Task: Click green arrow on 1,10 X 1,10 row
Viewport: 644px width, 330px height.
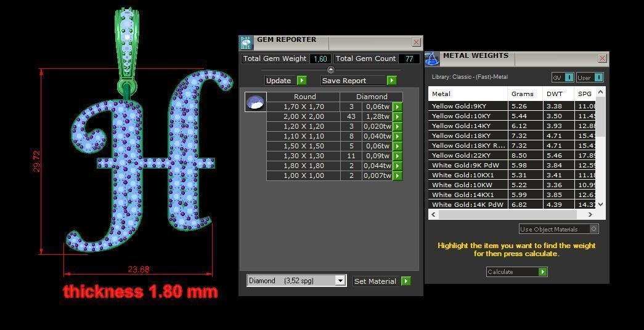Action: [x=397, y=136]
